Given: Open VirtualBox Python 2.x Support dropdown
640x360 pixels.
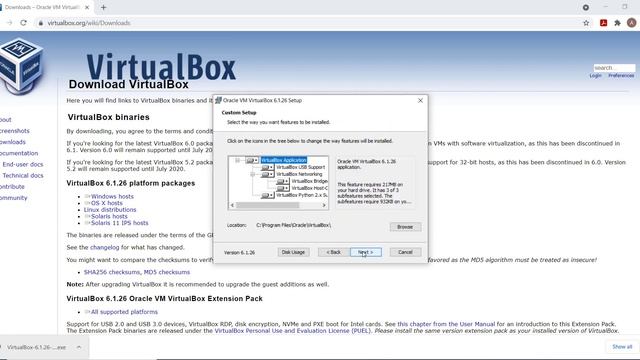Looking at the screenshot, I should click(x=267, y=195).
